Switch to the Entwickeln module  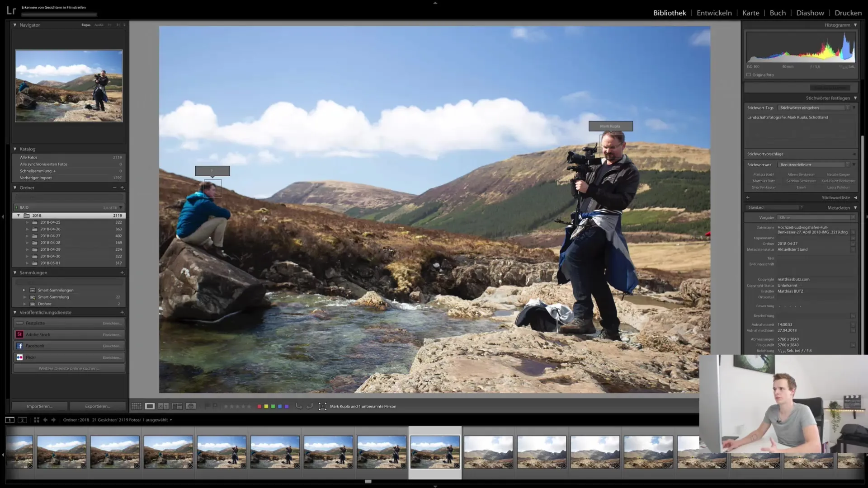pos(714,13)
